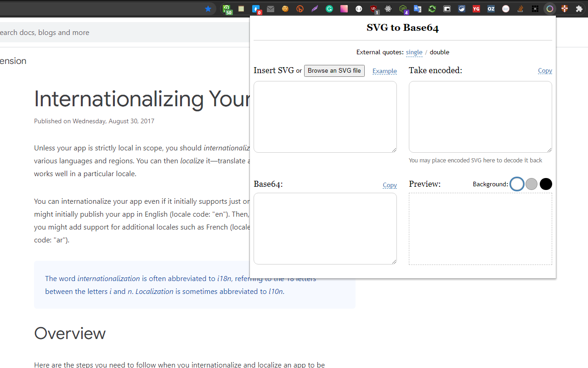This screenshot has height=368, width=588.
Task: Open the Extensions puzzle piece menu
Action: pos(579,9)
